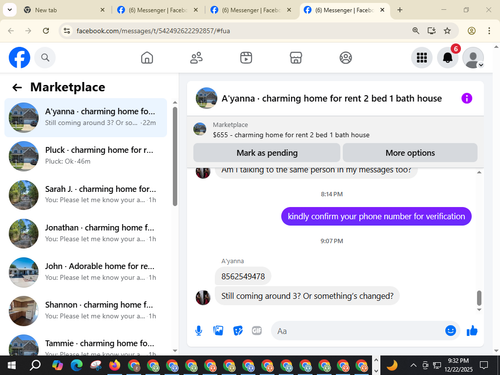
Task: Go back in browser history
Action: point(11,31)
